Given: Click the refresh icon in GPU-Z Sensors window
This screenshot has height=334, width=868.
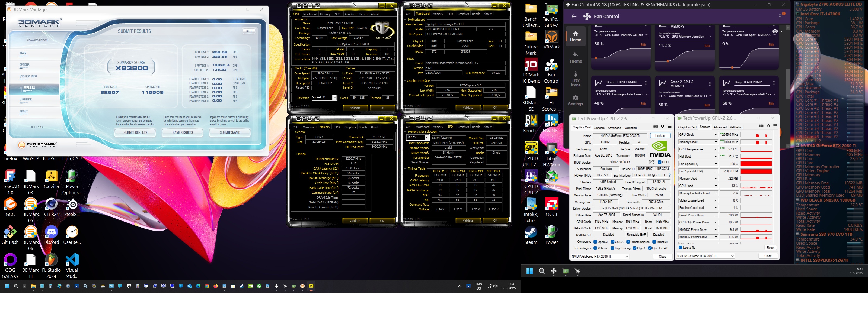Looking at the screenshot, I should 768,126.
